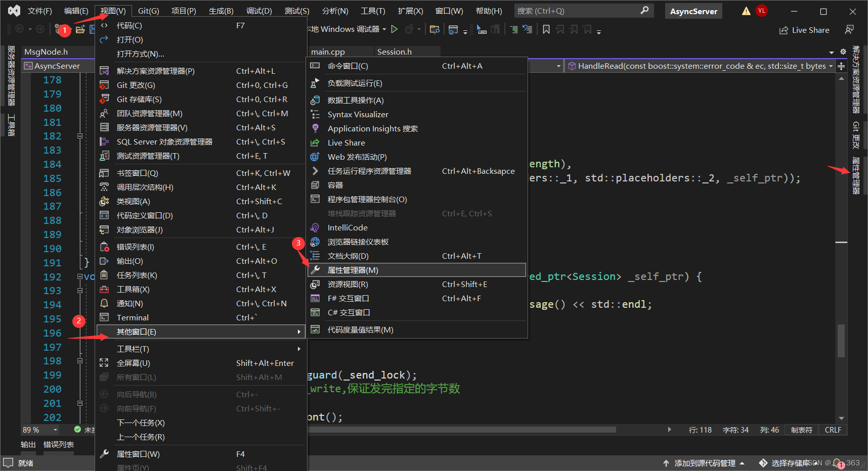Collapse the code block at line 182
The width and height of the screenshot is (868, 471).
(80, 136)
